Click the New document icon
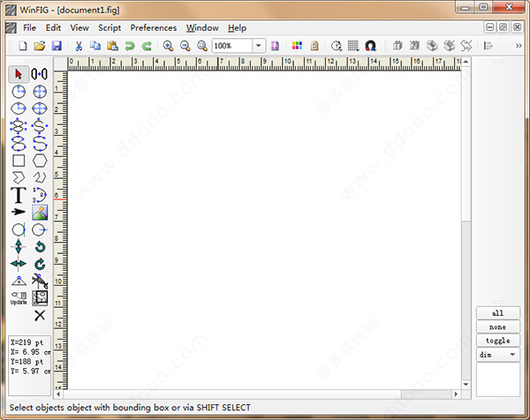 click(23, 46)
